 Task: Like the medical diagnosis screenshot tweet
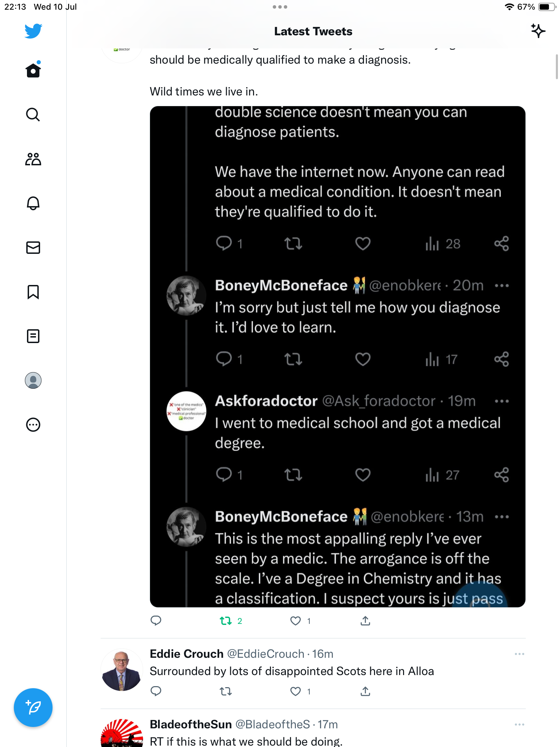point(296,621)
